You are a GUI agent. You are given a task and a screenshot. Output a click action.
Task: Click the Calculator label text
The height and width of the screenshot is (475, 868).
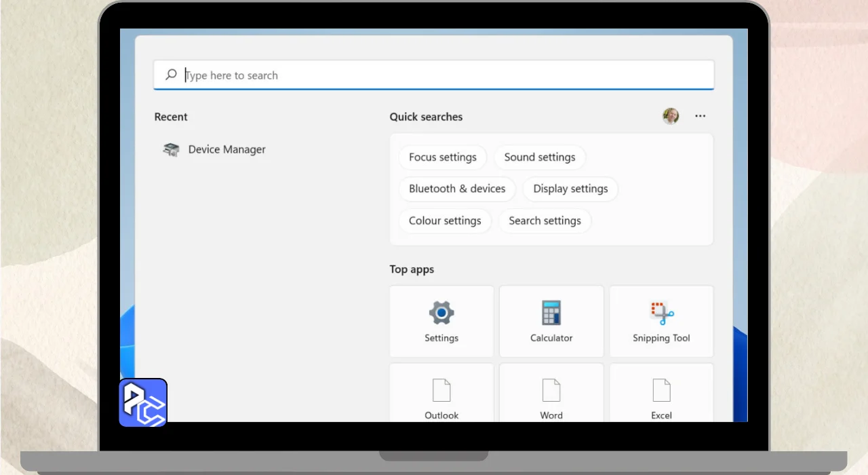551,338
